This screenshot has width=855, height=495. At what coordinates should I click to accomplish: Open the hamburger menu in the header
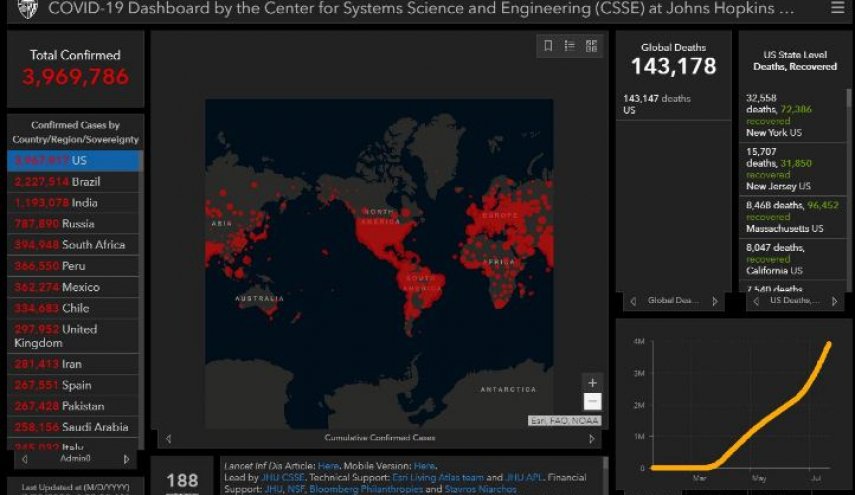coord(838,8)
